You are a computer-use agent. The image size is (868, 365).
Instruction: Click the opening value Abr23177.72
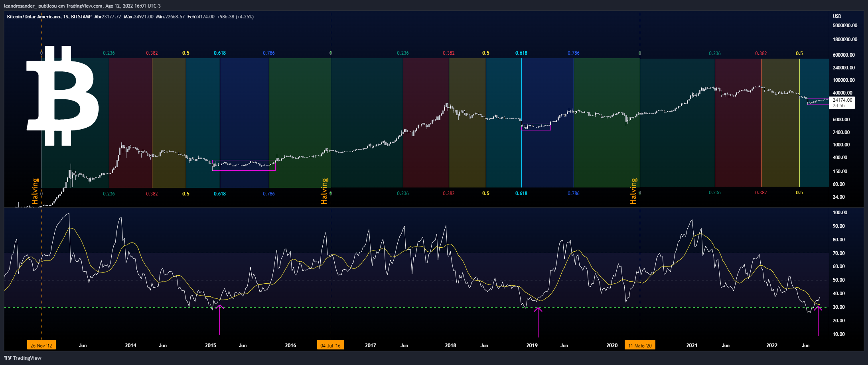(108, 17)
